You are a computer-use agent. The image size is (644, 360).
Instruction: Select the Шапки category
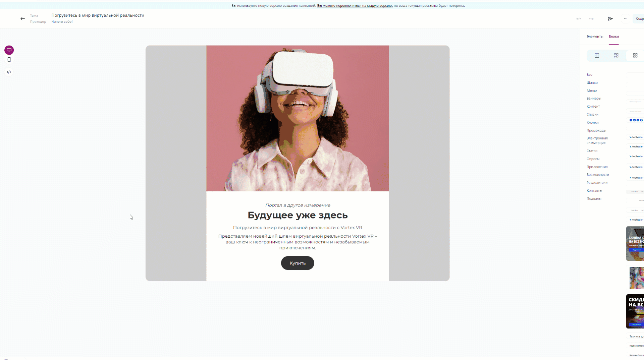[x=592, y=83]
